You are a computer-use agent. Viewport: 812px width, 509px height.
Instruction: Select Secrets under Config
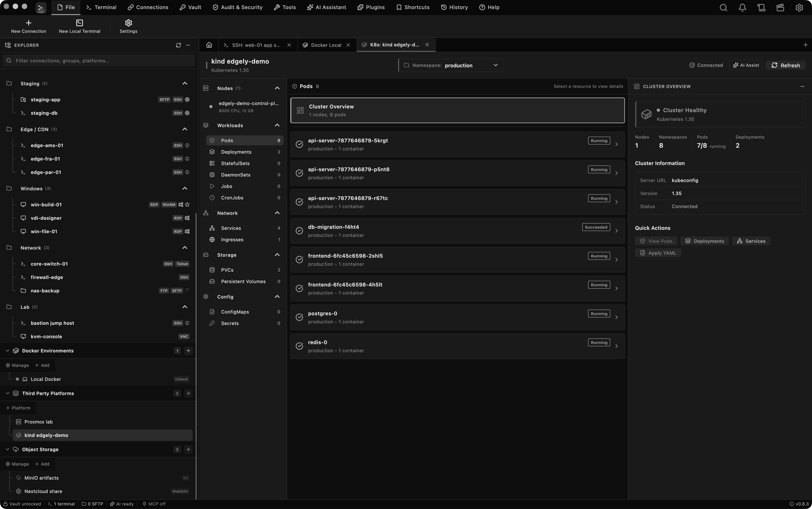244,323
